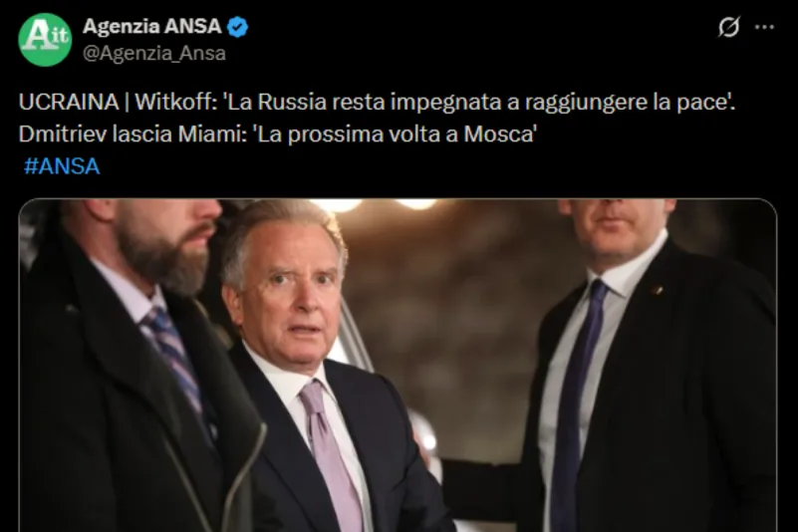This screenshot has height=532, width=798.
Task: Click the lavender tie in the photo
Action: [330, 454]
